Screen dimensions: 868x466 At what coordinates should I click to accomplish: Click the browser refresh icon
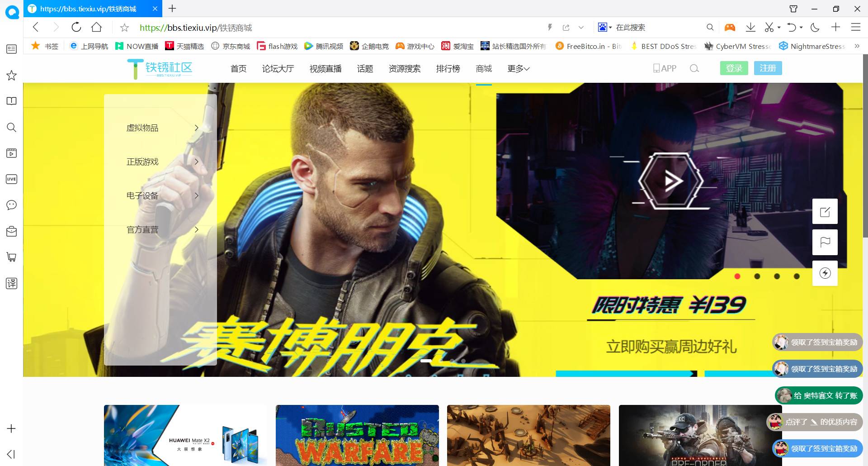76,27
